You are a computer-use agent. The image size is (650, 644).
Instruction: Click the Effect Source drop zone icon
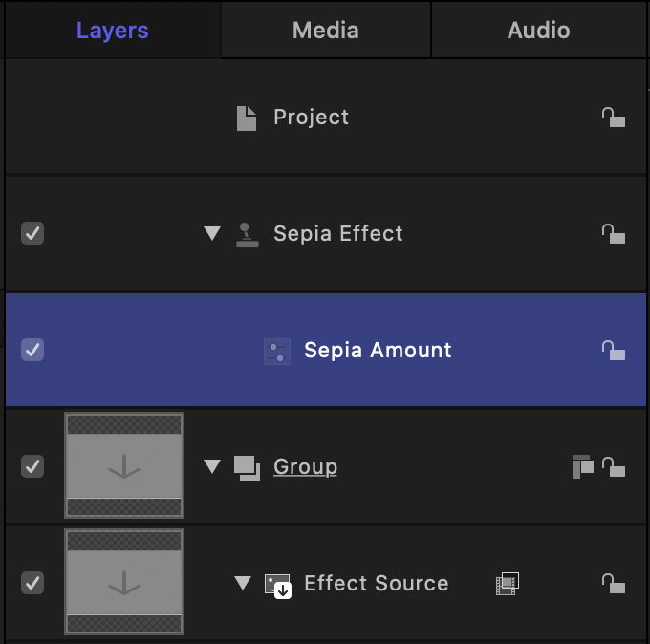coord(277,584)
